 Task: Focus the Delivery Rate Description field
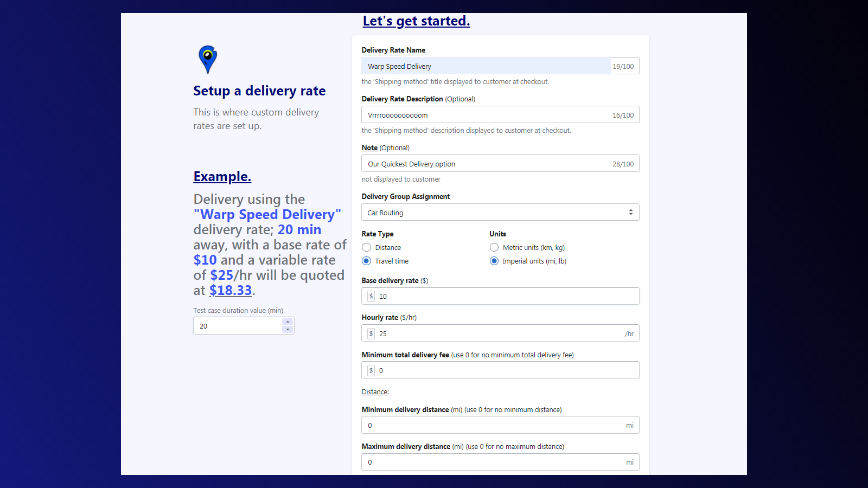[500, 114]
